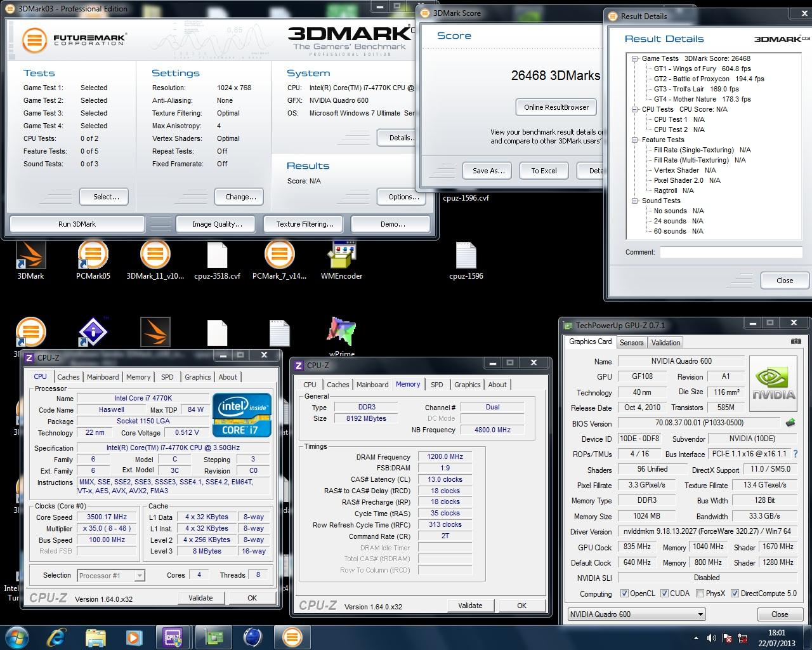This screenshot has width=812, height=650.
Task: Click the Image Quality... button
Action: pos(217,224)
